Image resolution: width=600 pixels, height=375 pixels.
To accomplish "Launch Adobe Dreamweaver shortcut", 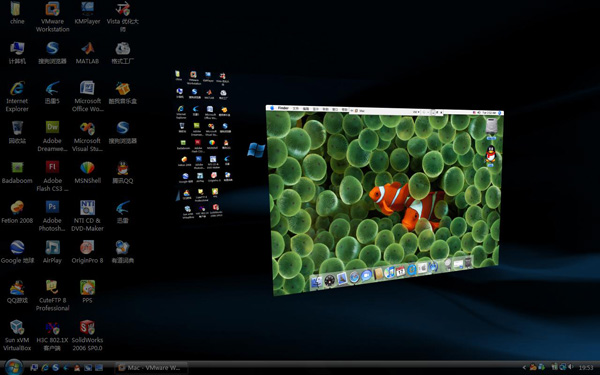I will [52, 136].
